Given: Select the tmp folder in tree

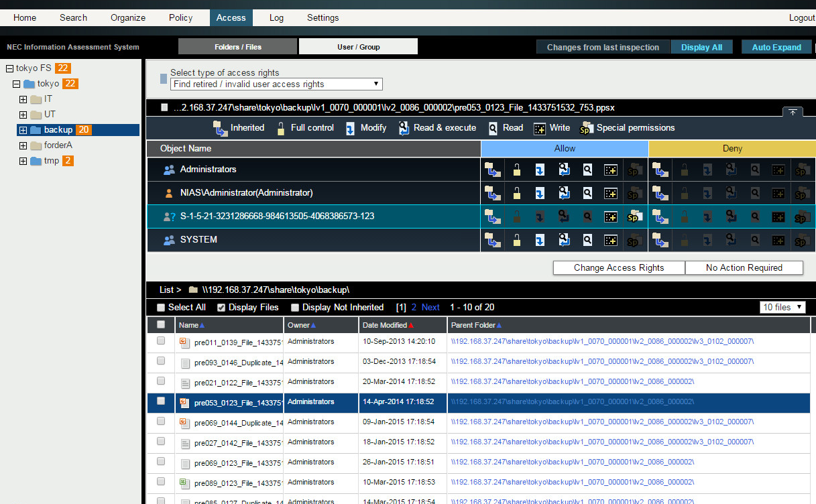Looking at the screenshot, I should (x=51, y=161).
